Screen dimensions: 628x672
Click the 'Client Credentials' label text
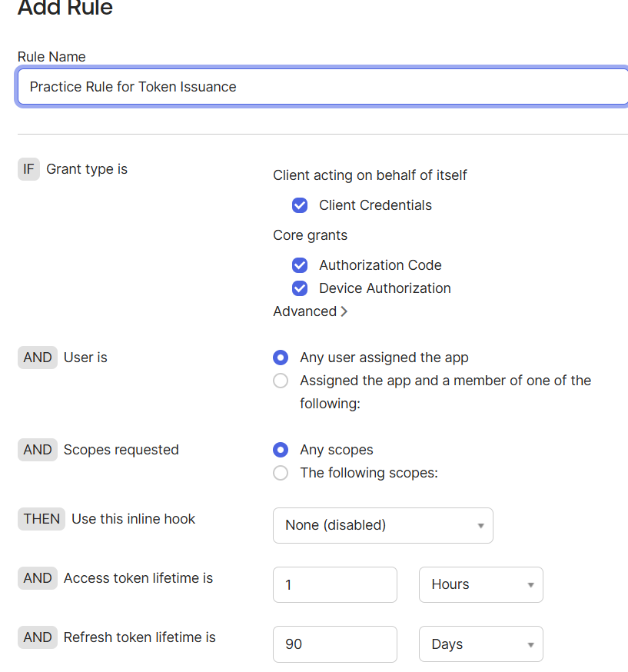click(375, 205)
